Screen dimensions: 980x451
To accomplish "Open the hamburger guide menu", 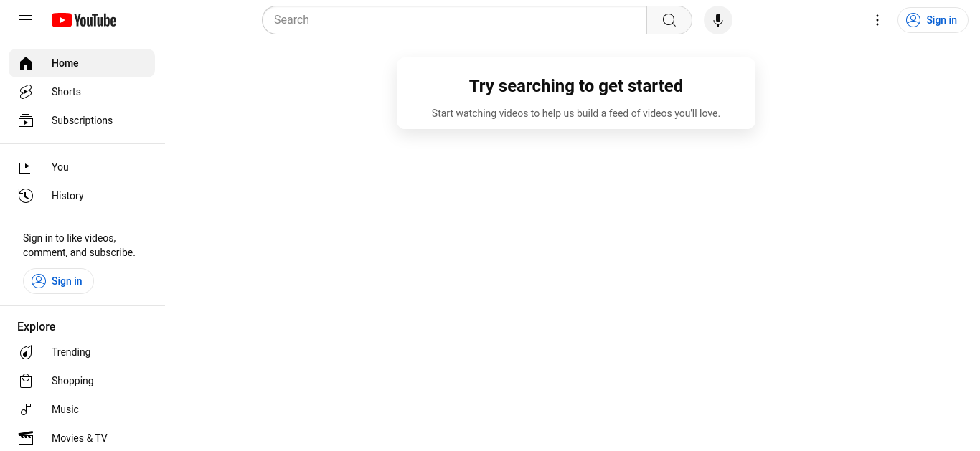I will 26,20.
